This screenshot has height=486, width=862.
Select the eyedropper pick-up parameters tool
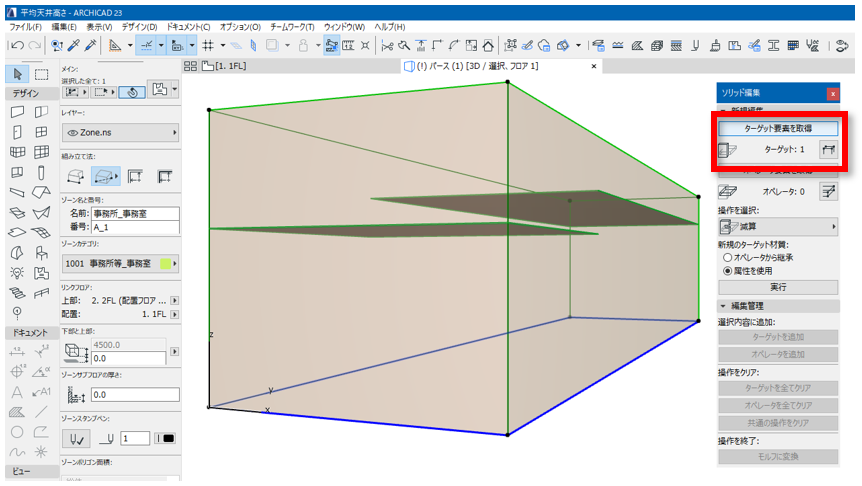coord(74,46)
